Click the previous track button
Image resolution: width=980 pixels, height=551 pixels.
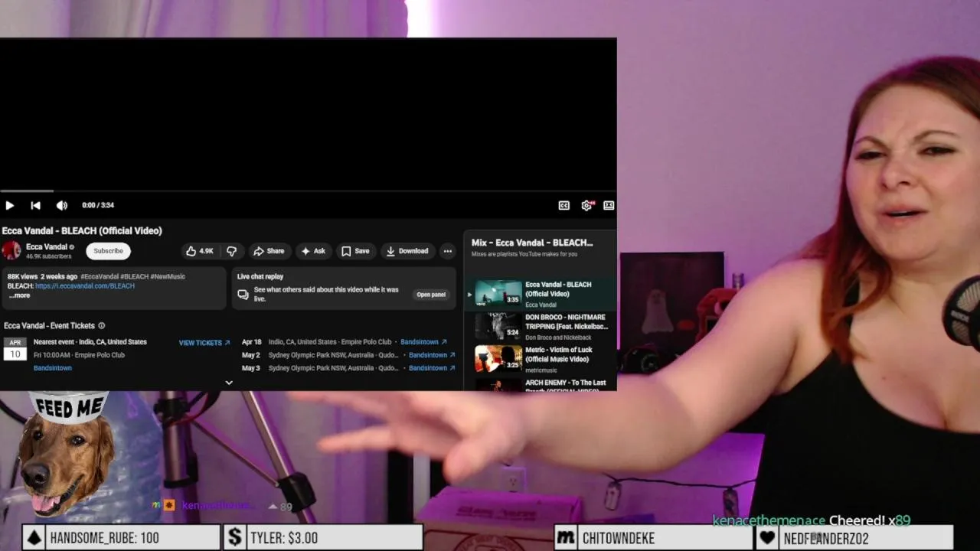tap(35, 205)
